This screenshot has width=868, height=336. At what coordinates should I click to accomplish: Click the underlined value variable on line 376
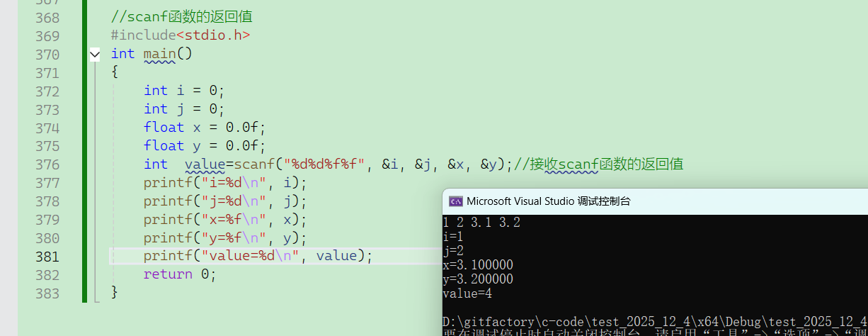[x=205, y=164]
